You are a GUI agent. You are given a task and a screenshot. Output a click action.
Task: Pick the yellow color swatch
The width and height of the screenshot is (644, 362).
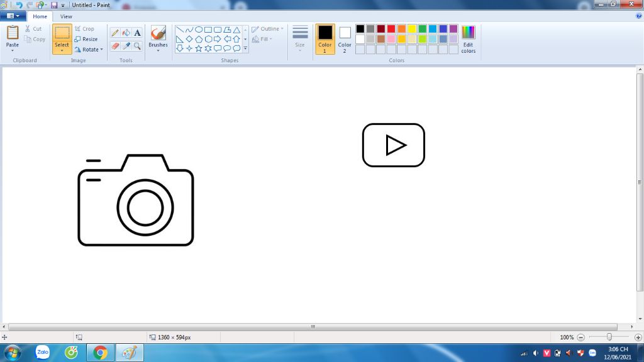(412, 29)
